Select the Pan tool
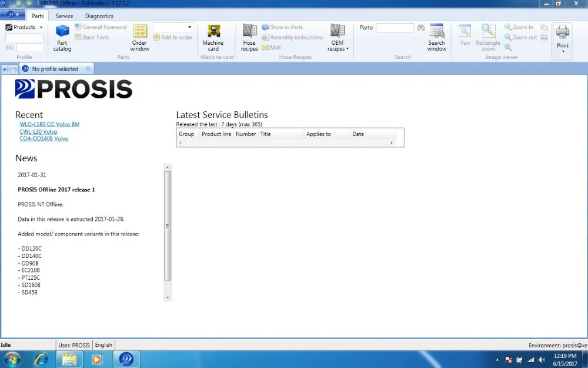588x368 pixels. click(x=465, y=35)
